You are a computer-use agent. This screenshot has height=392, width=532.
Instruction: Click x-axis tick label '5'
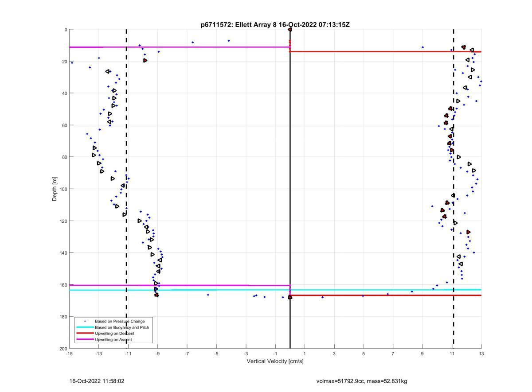tap(364, 354)
